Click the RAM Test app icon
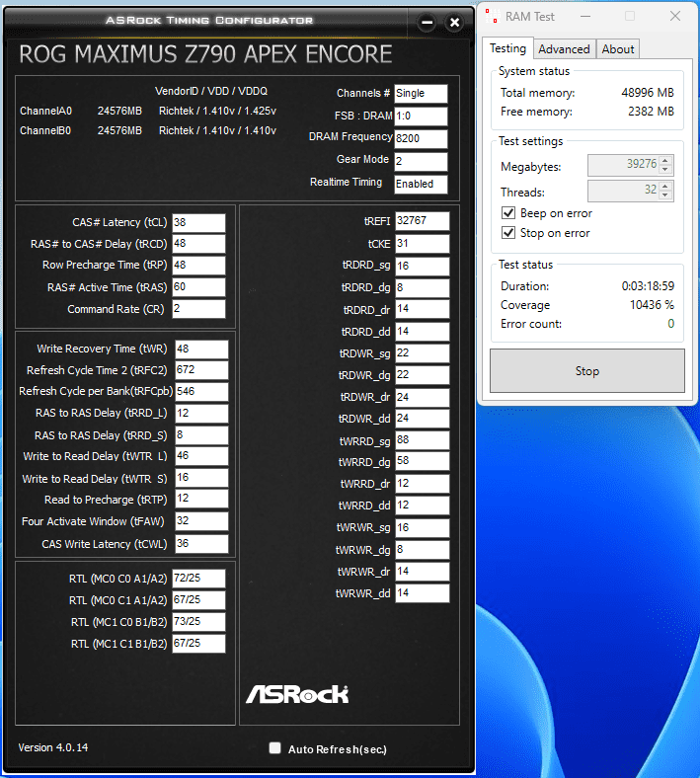This screenshot has height=778, width=700. point(491,17)
